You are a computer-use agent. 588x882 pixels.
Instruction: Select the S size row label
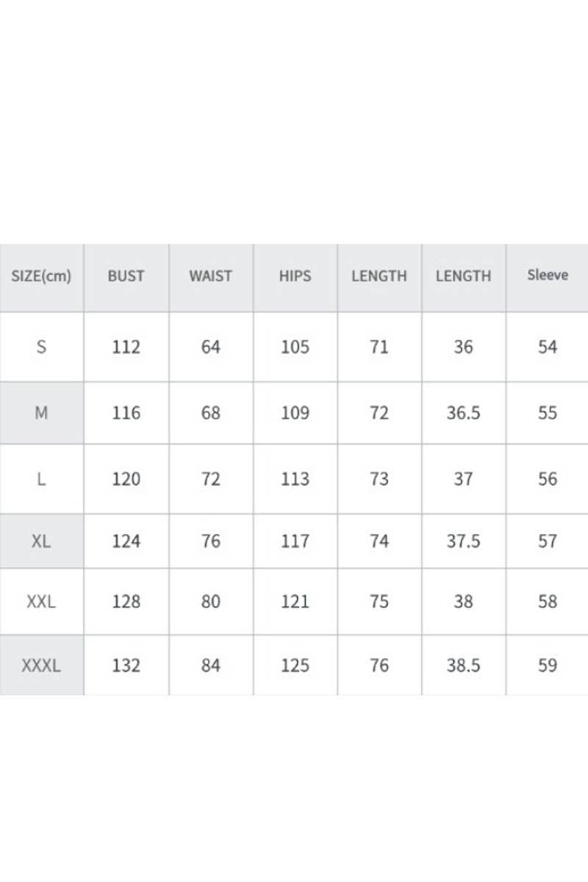pos(41,347)
